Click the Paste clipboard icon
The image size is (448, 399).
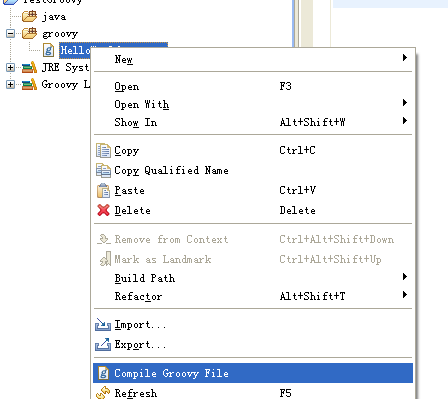103,191
